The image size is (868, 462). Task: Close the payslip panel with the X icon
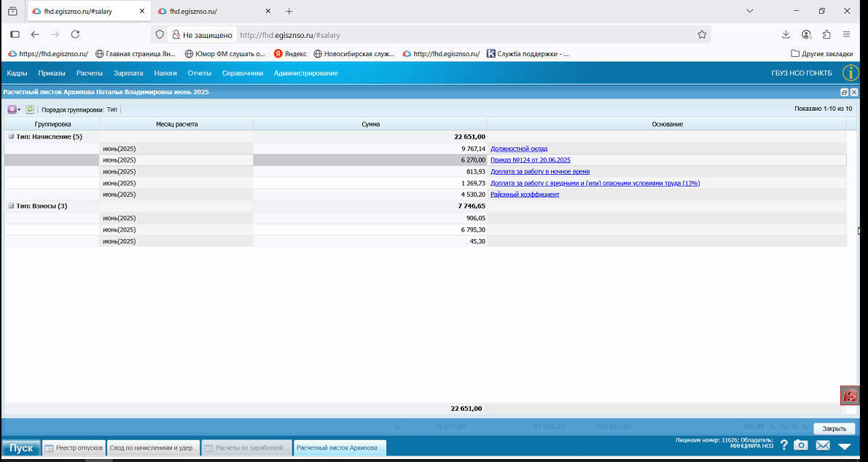(854, 93)
